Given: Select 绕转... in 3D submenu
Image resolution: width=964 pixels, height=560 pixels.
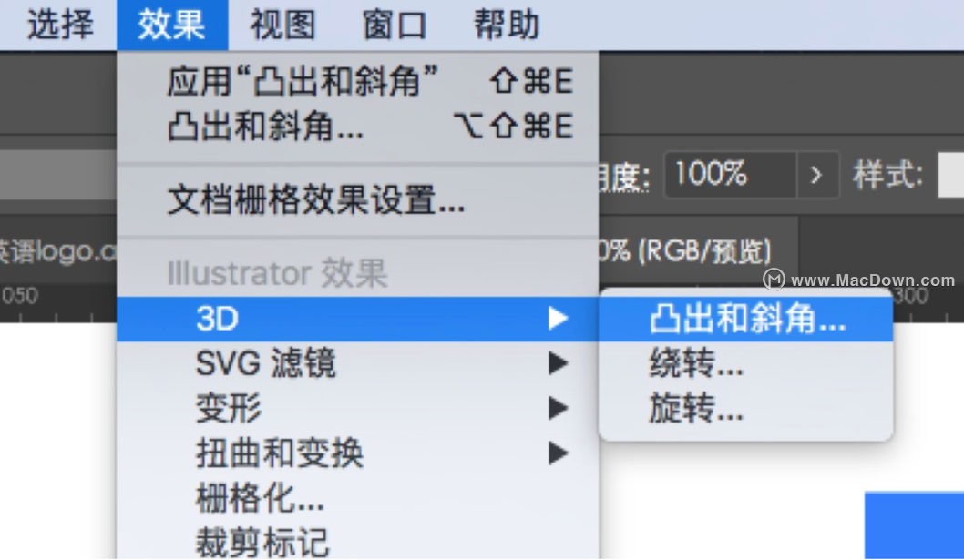Looking at the screenshot, I should (745, 363).
